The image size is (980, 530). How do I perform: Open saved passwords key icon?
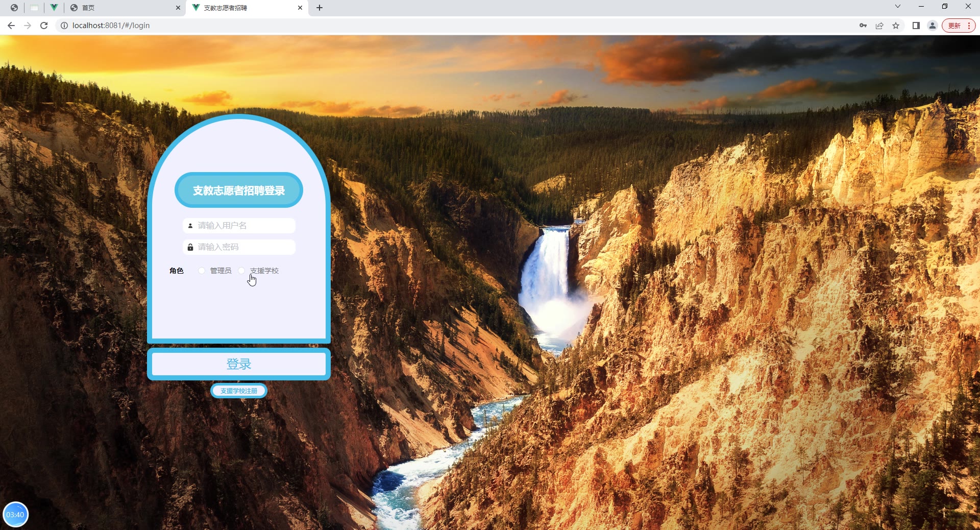tap(863, 26)
